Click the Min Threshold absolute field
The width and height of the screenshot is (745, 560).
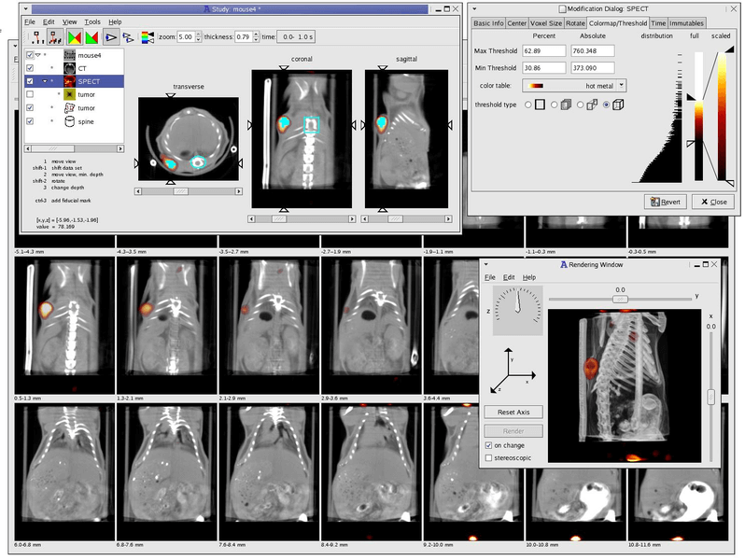pyautogui.click(x=593, y=68)
